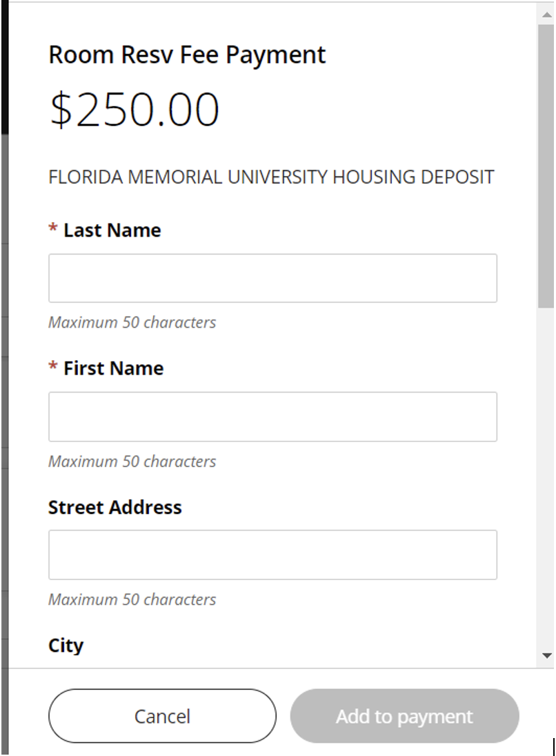Click the required asterisk beside Last Name

point(53,230)
